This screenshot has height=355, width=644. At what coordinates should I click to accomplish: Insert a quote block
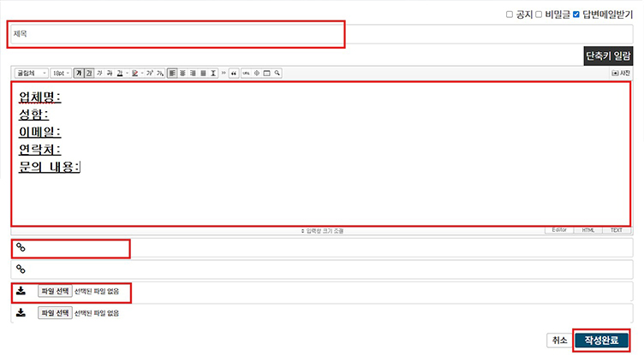point(234,74)
